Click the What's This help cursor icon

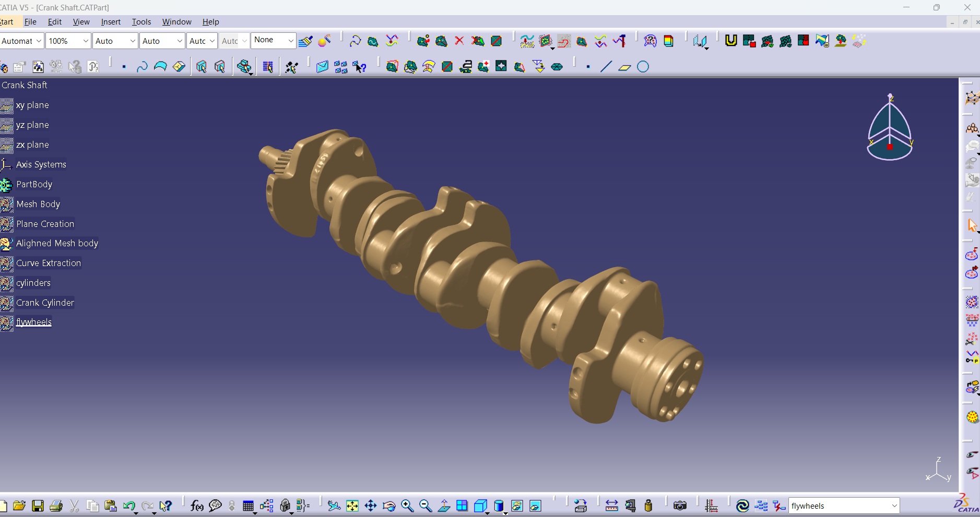[166, 506]
